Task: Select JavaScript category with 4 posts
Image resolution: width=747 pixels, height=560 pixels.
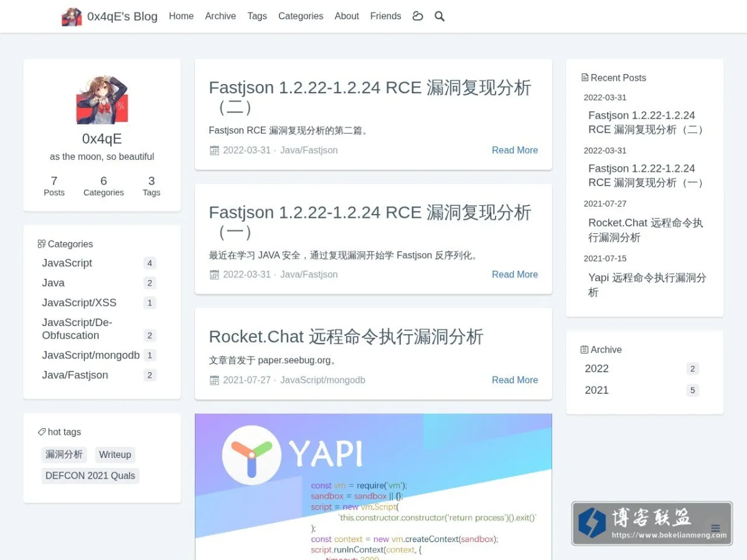Action: 100,263
